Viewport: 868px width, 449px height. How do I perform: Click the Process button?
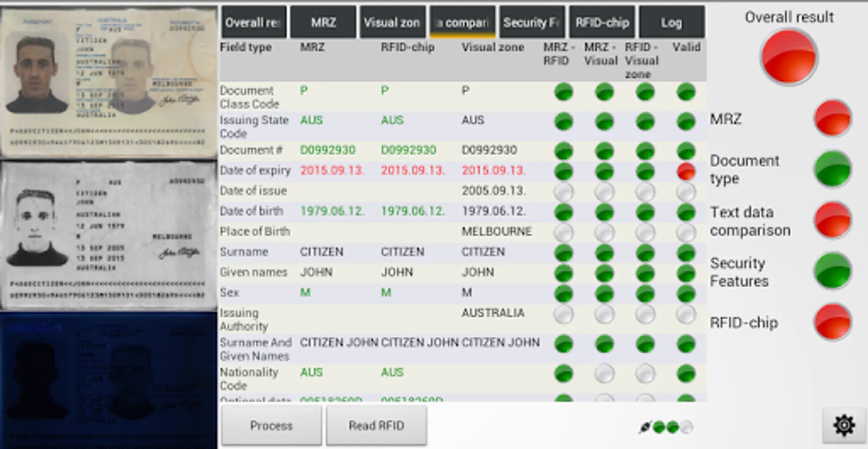pyautogui.click(x=272, y=426)
